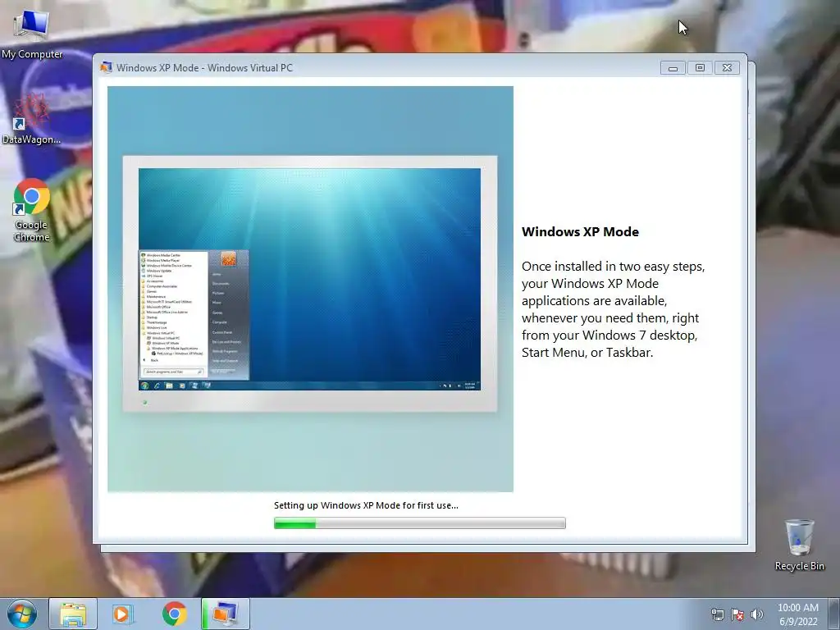This screenshot has height=630, width=840.
Task: Maximize the Windows XP Mode window
Action: [x=700, y=67]
